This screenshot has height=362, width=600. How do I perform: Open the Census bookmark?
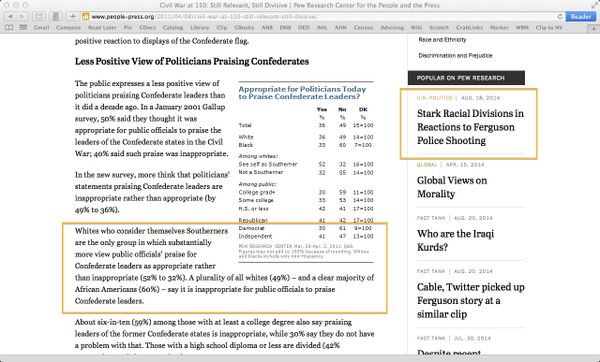[364, 28]
